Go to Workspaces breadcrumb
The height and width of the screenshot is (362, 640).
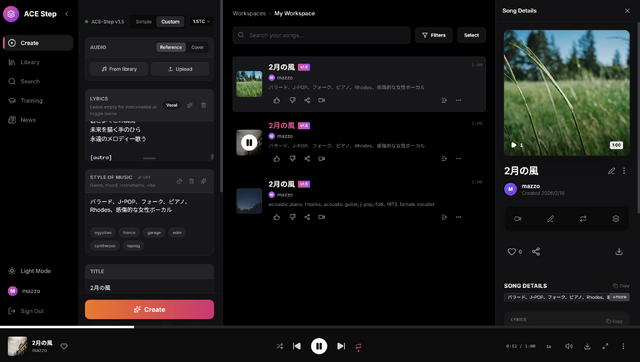coord(249,13)
